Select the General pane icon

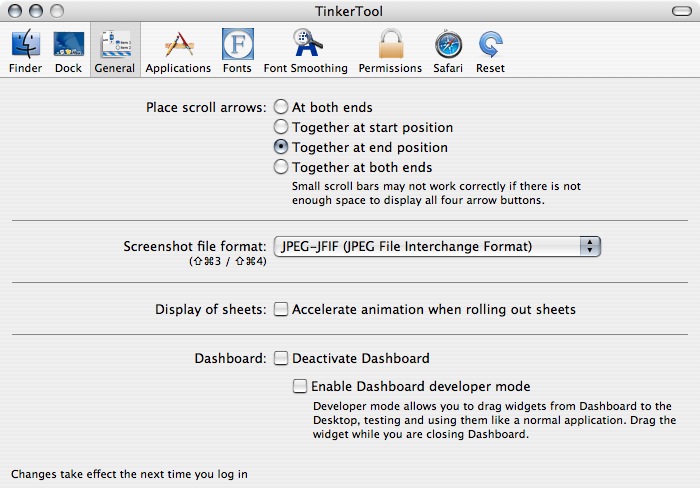(115, 50)
